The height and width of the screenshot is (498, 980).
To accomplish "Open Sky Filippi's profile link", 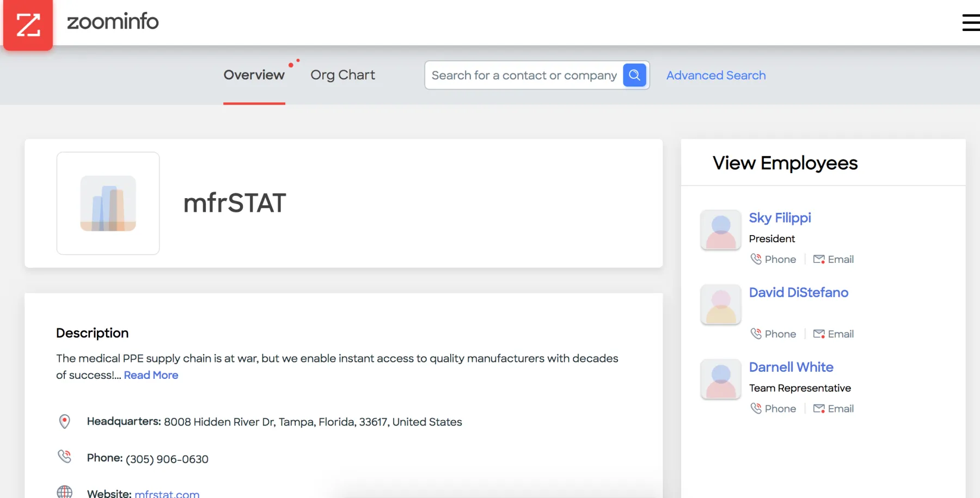I will tap(780, 218).
